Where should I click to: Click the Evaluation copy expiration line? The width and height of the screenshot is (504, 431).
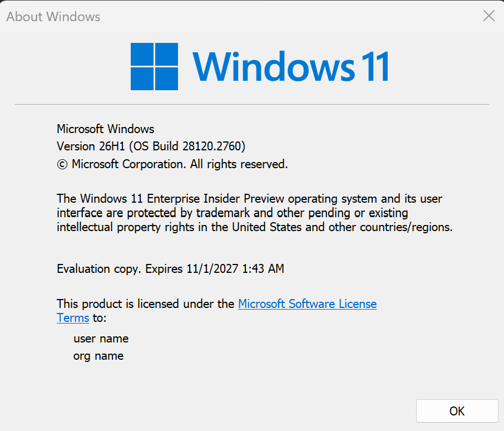tap(170, 269)
